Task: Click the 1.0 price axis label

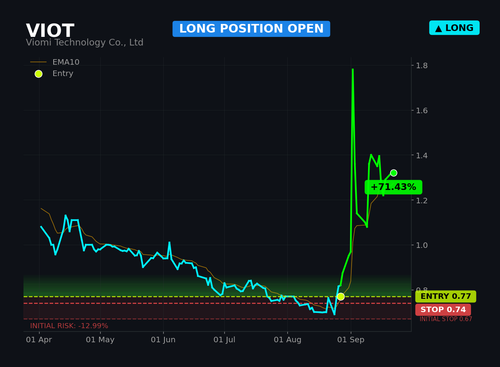Action: [x=422, y=245]
